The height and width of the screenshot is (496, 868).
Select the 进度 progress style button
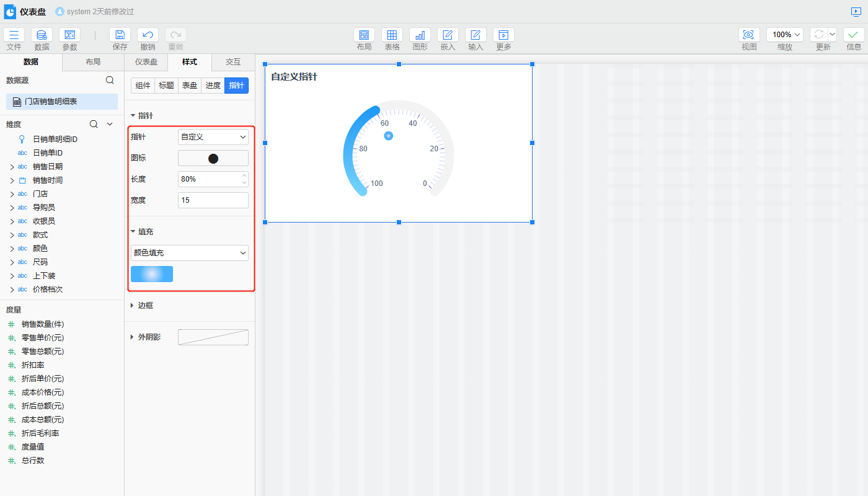pos(213,86)
